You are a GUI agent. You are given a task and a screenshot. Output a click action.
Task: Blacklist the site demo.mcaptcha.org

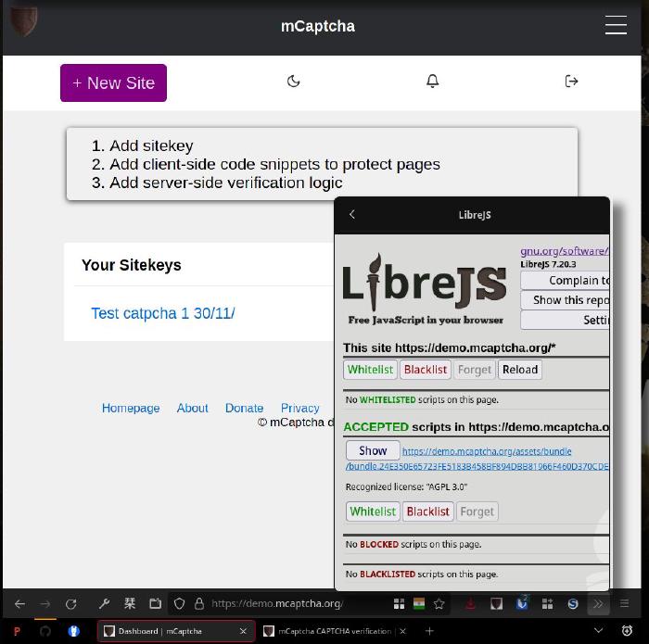[x=426, y=370]
